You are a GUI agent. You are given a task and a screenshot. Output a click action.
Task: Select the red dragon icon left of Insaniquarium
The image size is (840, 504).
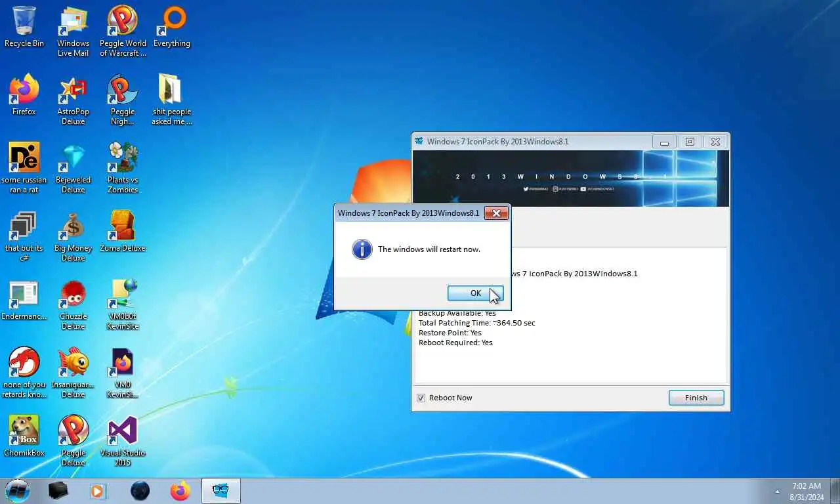pyautogui.click(x=24, y=373)
